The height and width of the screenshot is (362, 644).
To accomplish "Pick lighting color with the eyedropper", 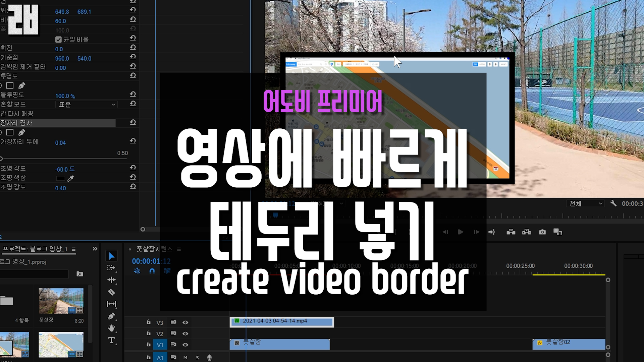I will point(70,179).
